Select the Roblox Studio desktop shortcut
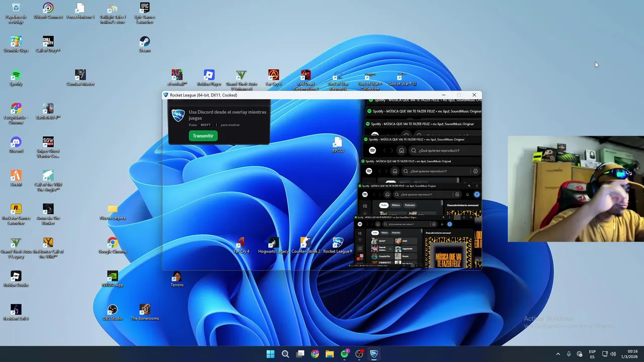644x362 pixels. (x=16, y=279)
